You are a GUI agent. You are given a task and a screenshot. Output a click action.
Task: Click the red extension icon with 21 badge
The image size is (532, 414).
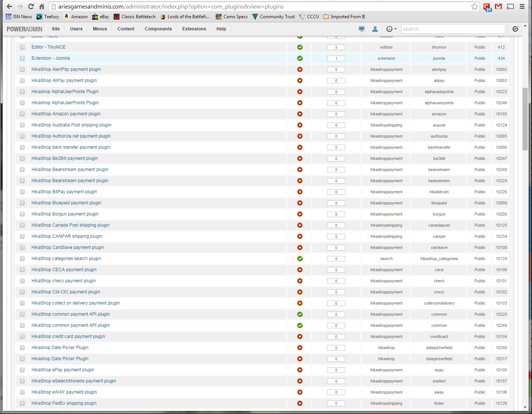click(x=487, y=7)
